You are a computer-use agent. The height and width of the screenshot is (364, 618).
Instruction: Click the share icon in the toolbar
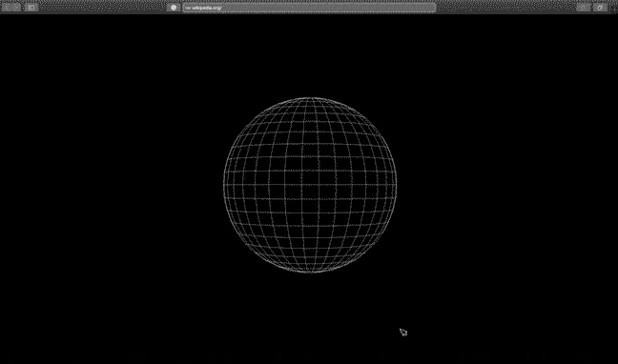[584, 8]
